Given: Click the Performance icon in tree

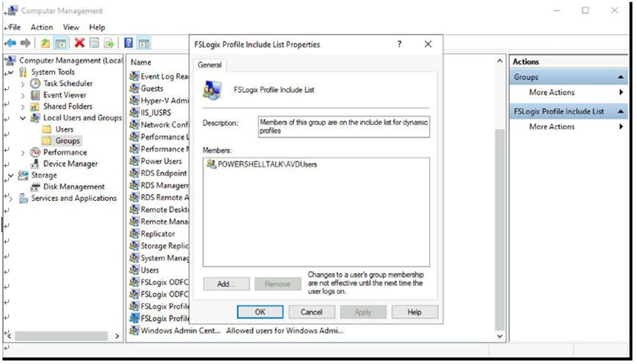Looking at the screenshot, I should click(x=36, y=152).
